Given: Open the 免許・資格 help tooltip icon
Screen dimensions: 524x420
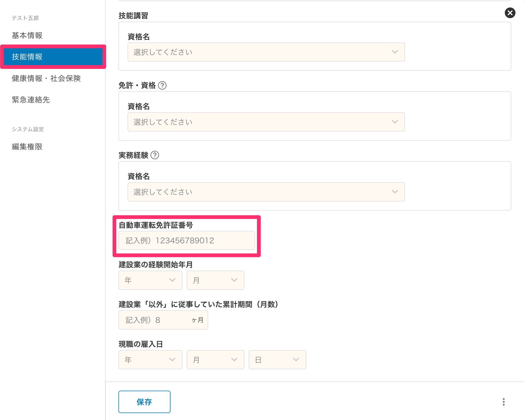Looking at the screenshot, I should click(162, 85).
